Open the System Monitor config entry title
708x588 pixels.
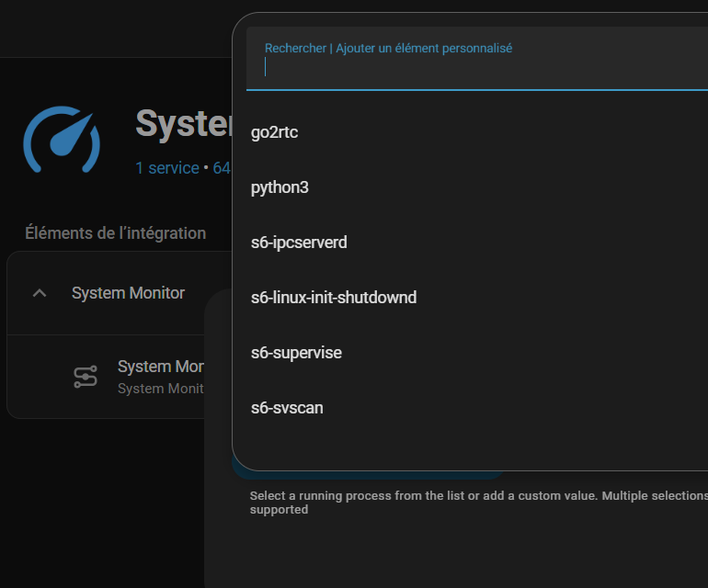[160, 367]
